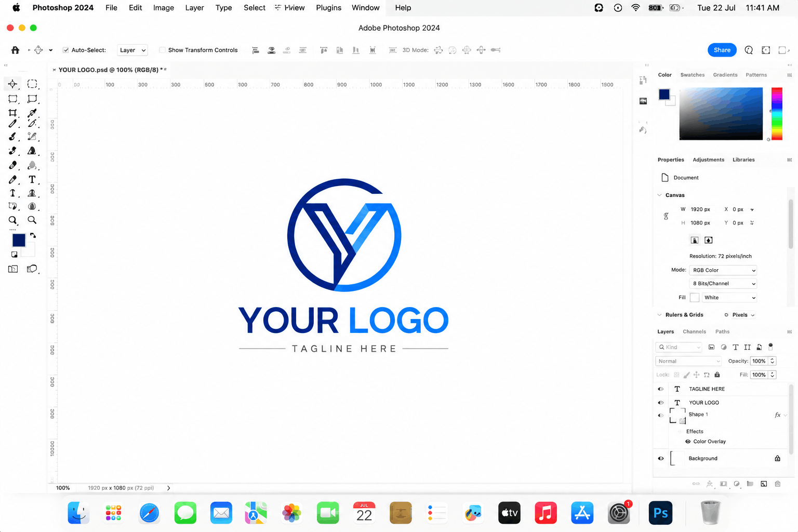Viewport: 798px width, 532px height.
Task: Select the Eyedropper tool
Action: 32,113
